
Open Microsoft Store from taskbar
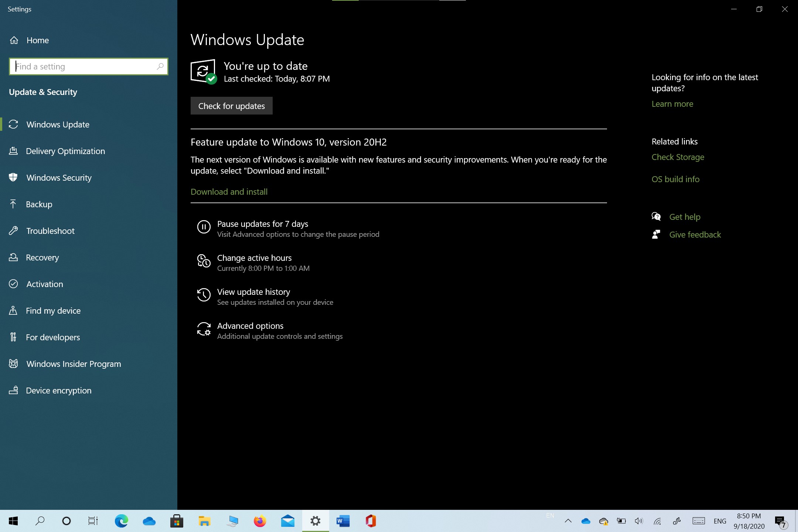click(x=177, y=521)
